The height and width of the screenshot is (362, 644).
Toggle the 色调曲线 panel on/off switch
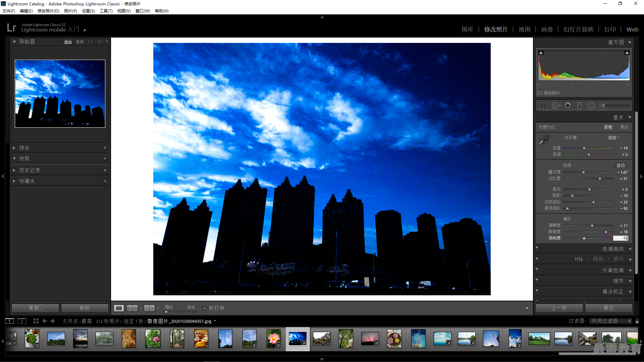pos(537,249)
